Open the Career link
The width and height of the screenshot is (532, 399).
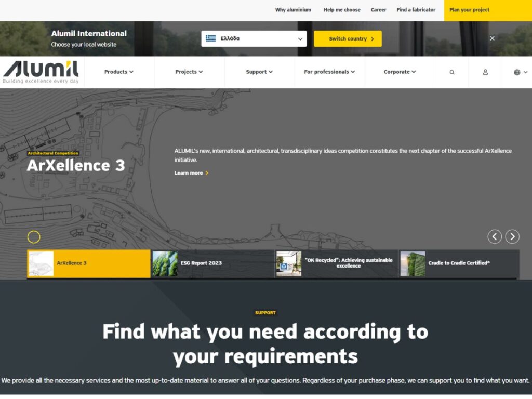(378, 10)
